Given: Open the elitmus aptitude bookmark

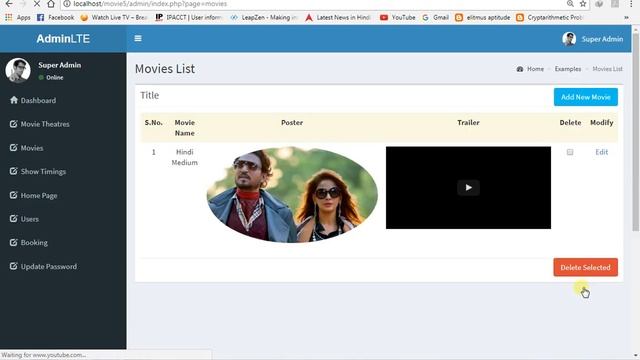Looking at the screenshot, I should pos(483,18).
